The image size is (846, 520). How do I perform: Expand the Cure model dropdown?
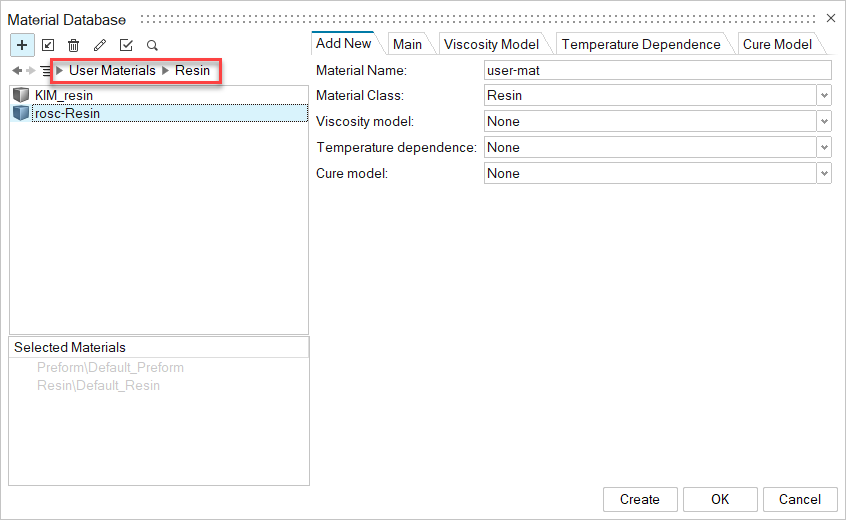click(x=824, y=173)
